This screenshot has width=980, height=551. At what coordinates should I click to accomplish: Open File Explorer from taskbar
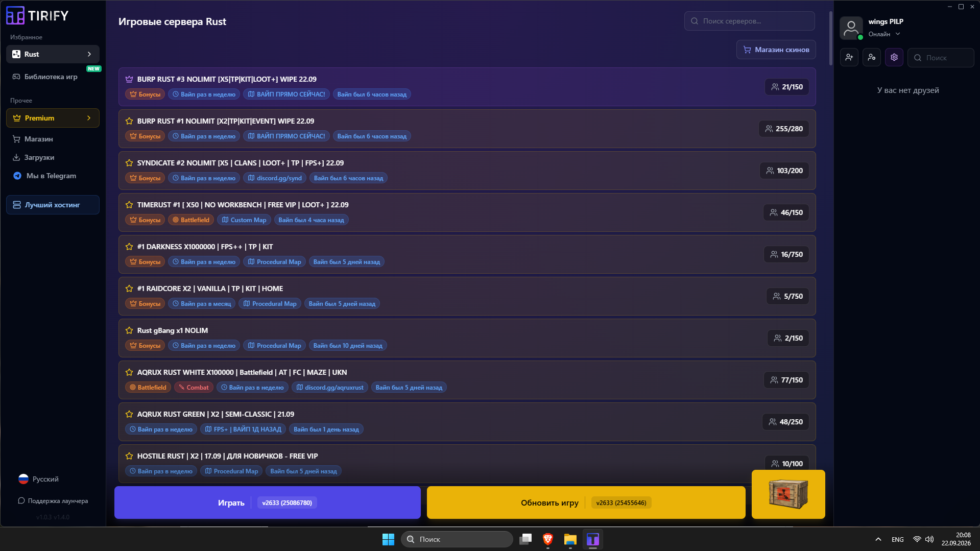point(570,539)
